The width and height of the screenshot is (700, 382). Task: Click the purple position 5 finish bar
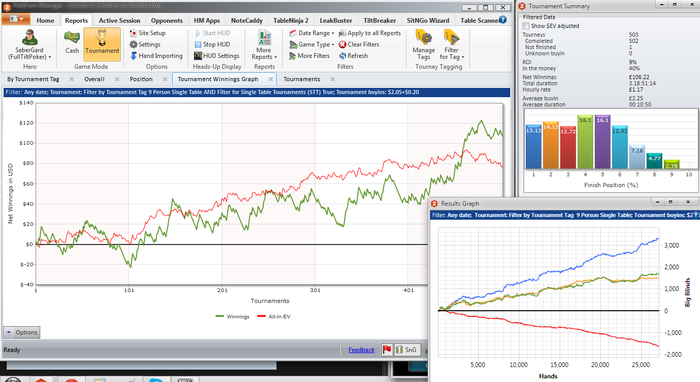602,142
